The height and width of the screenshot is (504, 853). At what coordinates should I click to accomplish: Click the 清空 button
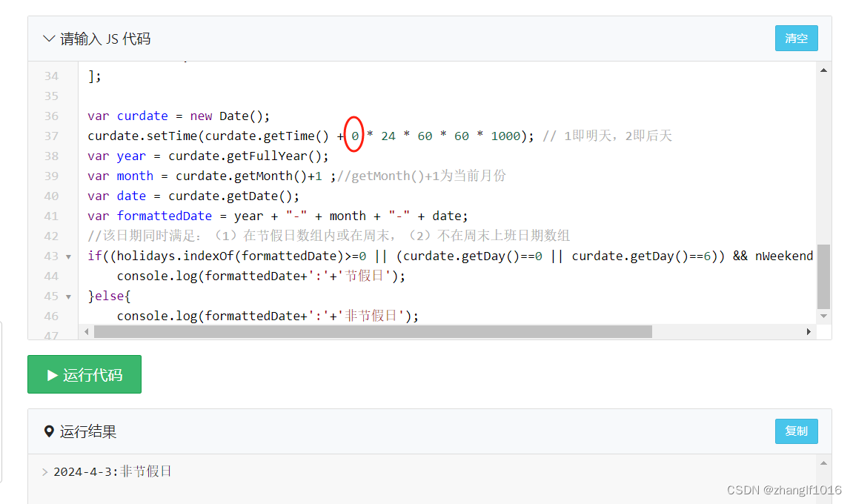(x=796, y=38)
